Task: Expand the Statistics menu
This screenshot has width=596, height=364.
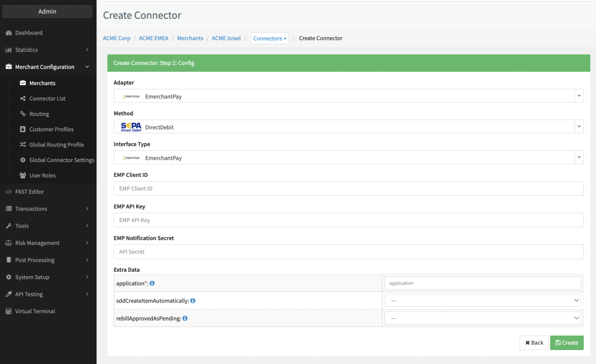Action: (x=47, y=50)
